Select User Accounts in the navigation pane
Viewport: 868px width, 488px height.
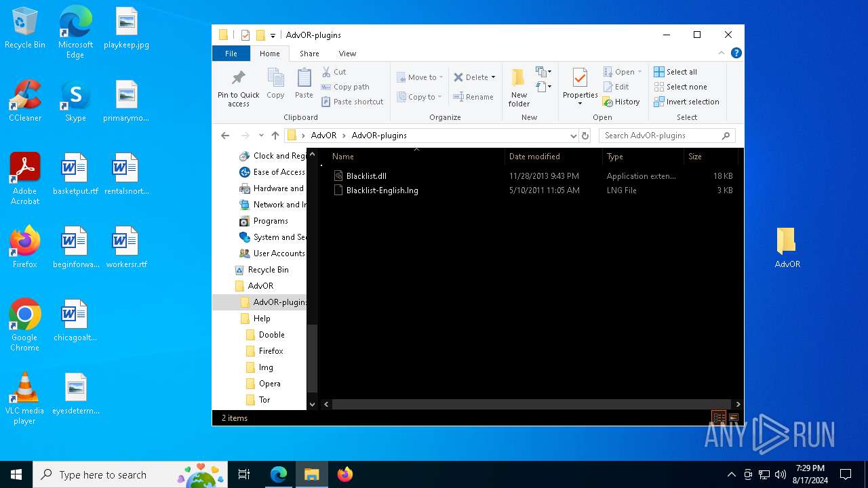[x=271, y=253]
